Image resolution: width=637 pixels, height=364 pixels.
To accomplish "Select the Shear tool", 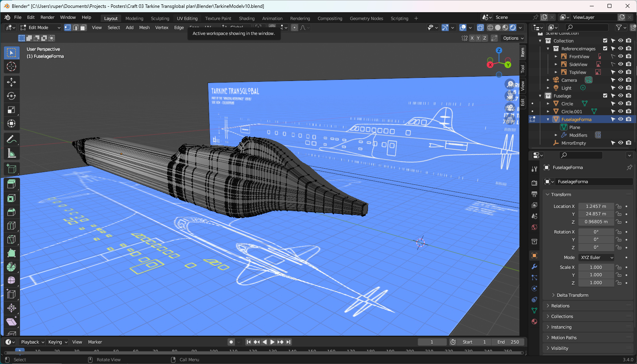I will tap(11, 322).
